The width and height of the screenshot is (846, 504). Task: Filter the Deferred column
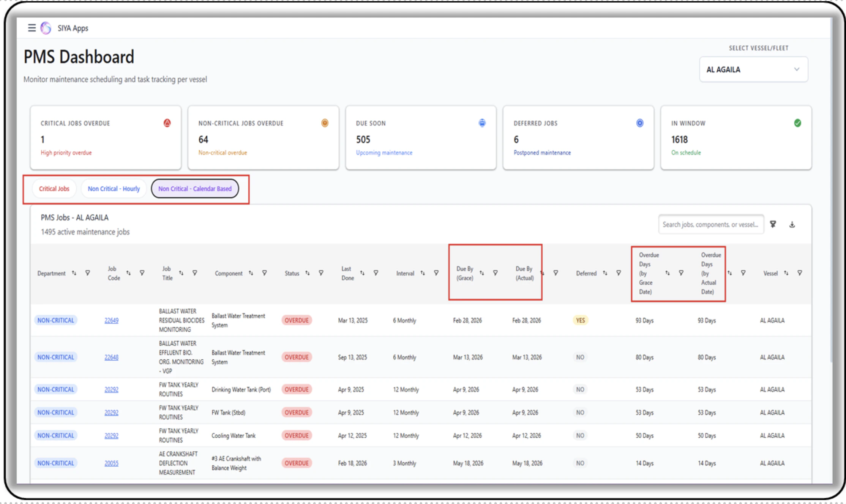click(619, 273)
